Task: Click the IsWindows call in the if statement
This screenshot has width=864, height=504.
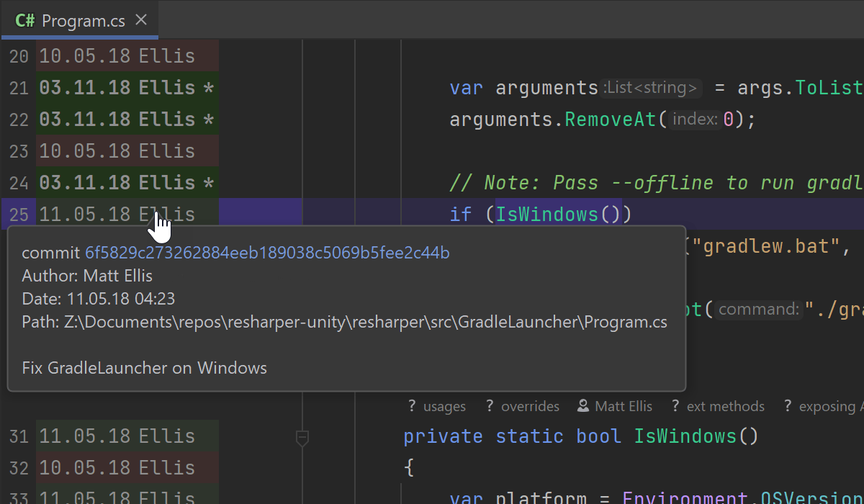Action: coord(546,215)
